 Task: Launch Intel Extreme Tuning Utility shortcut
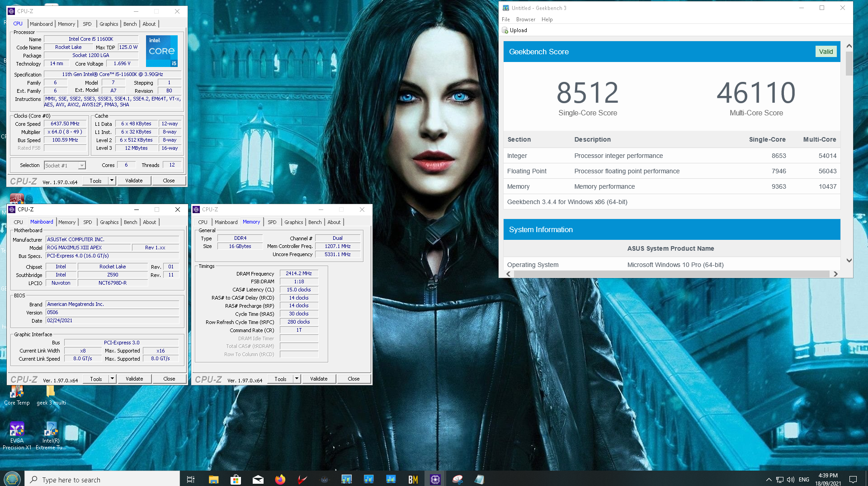(x=51, y=436)
